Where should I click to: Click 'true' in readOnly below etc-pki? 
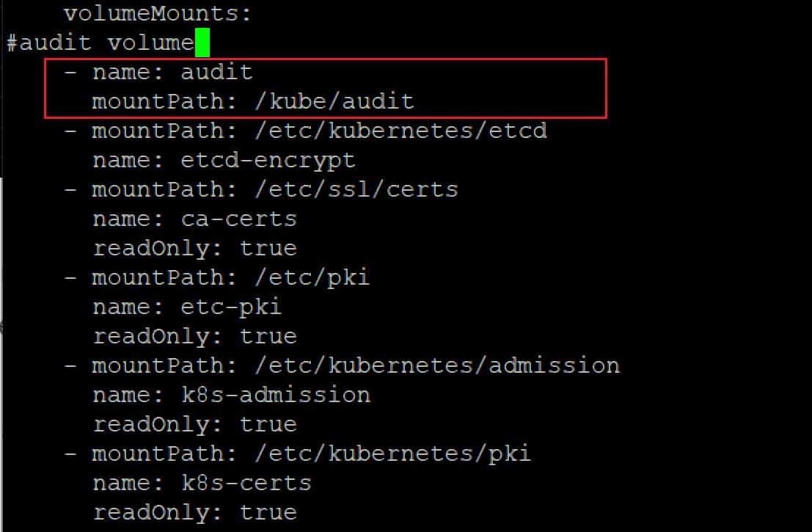(x=268, y=336)
